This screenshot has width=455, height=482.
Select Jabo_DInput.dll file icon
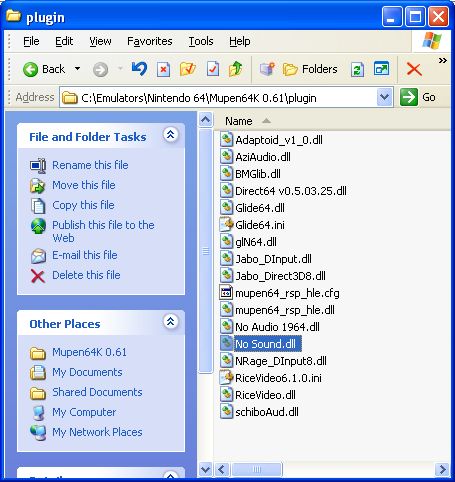tap(226, 259)
